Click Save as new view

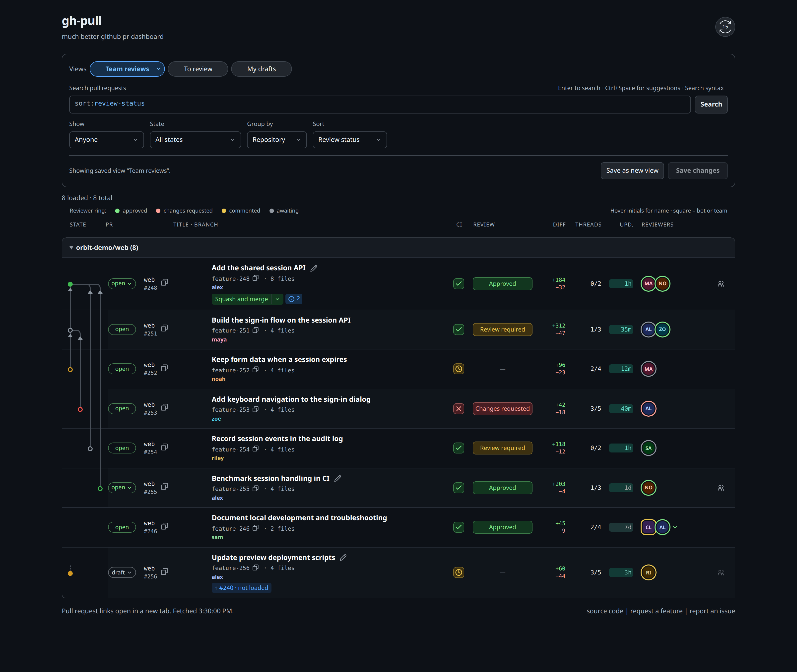(632, 171)
